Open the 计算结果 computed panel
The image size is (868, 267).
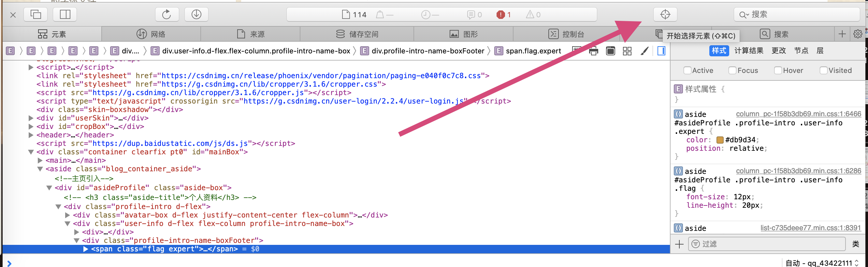coord(749,51)
